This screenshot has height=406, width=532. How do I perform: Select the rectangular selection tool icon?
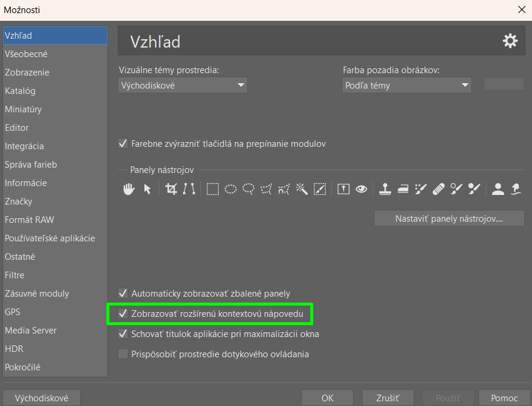[213, 189]
